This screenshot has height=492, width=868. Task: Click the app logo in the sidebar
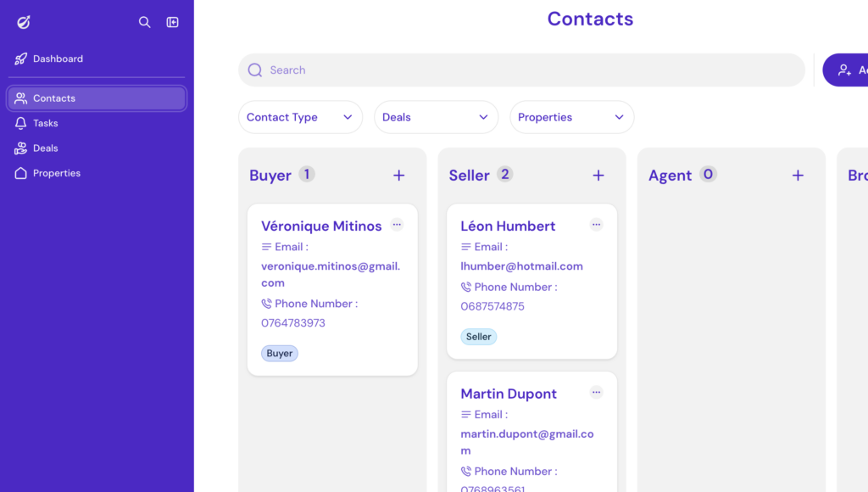click(x=24, y=22)
